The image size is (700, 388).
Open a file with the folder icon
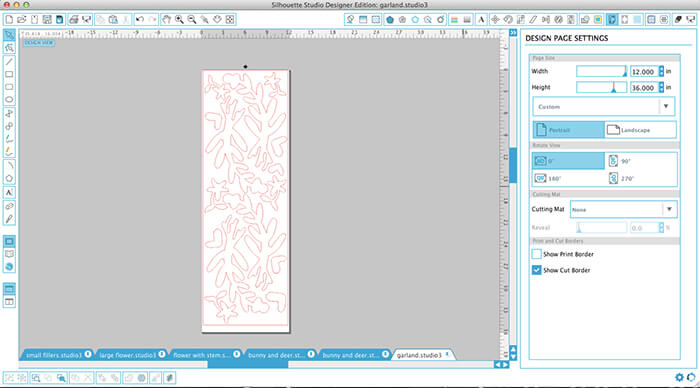pos(21,20)
